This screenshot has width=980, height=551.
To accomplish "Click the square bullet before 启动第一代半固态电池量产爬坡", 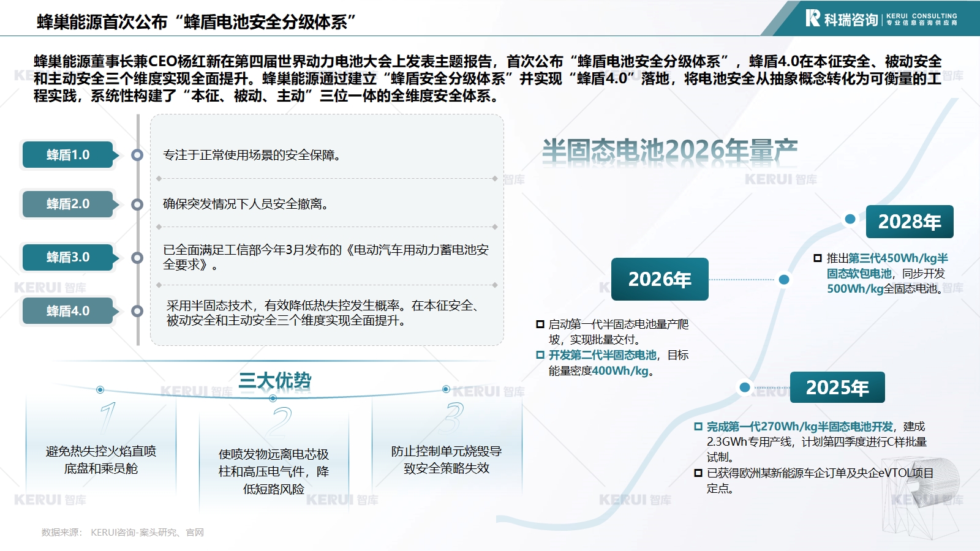I will (x=540, y=324).
